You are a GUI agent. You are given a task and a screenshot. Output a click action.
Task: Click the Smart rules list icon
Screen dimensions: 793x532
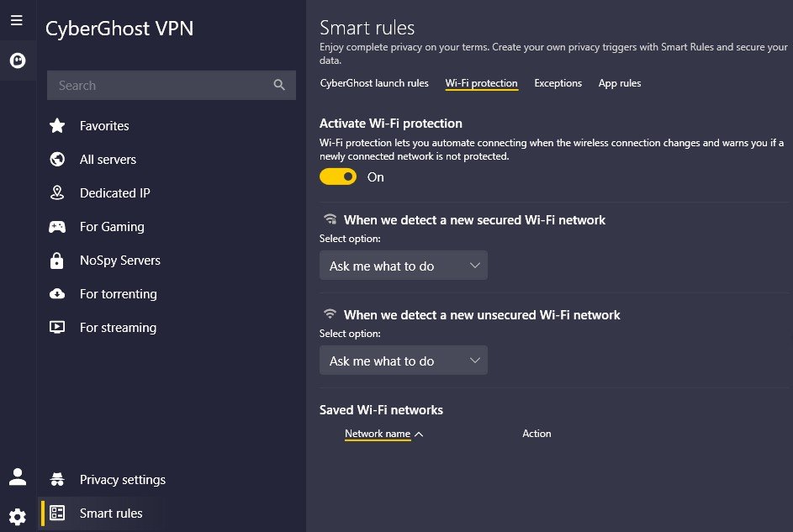57,513
